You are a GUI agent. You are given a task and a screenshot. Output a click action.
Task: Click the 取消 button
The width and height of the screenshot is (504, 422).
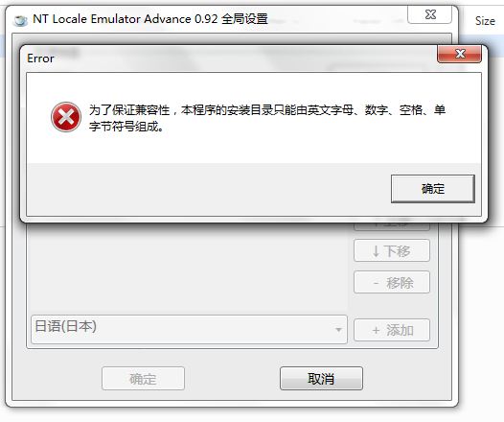click(x=321, y=379)
